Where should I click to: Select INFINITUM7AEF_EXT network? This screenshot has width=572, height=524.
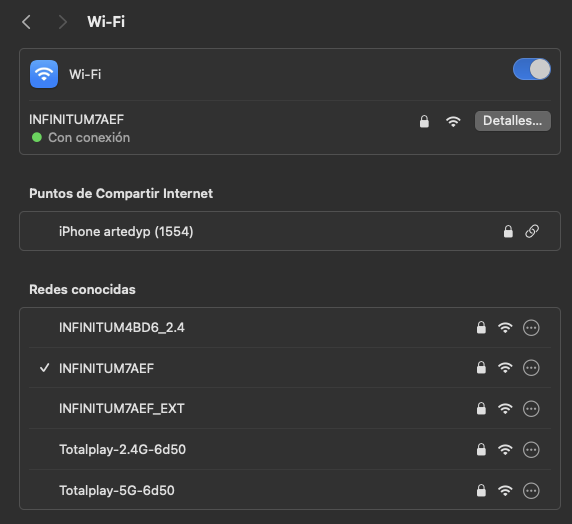click(x=290, y=408)
